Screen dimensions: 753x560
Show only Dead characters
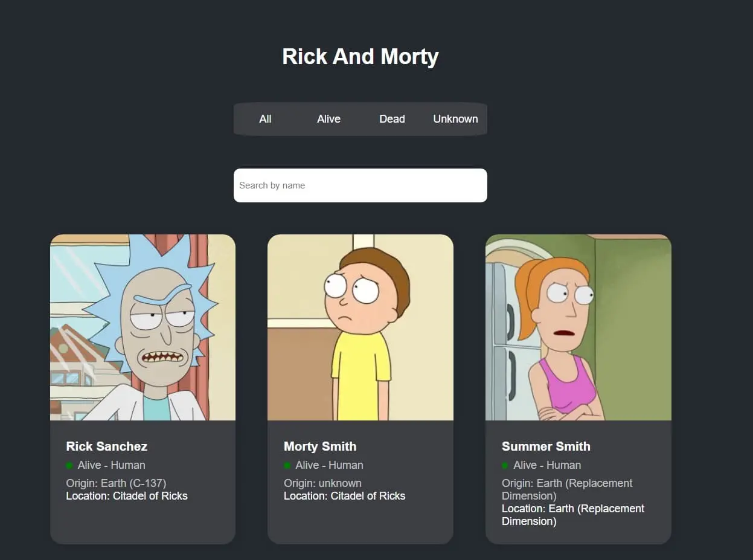(x=392, y=119)
